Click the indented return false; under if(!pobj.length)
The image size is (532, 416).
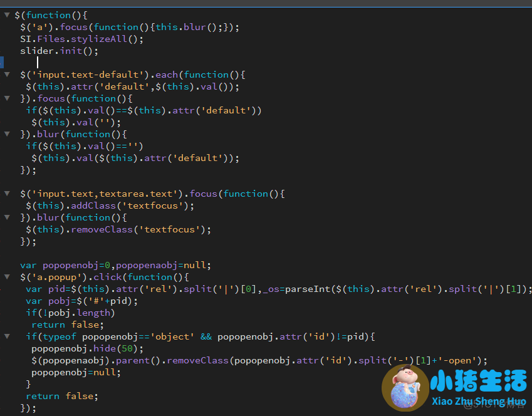[68, 325]
